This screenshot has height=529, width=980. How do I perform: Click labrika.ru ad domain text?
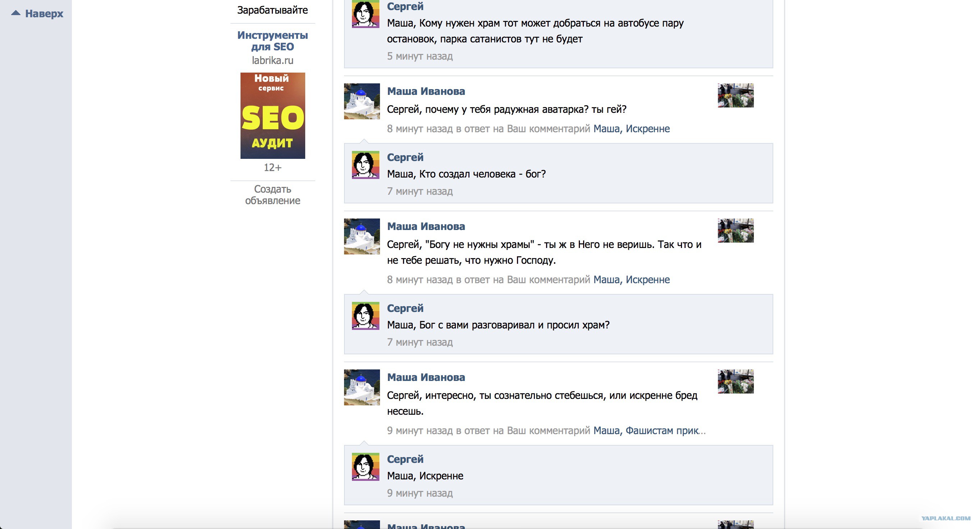[273, 60]
